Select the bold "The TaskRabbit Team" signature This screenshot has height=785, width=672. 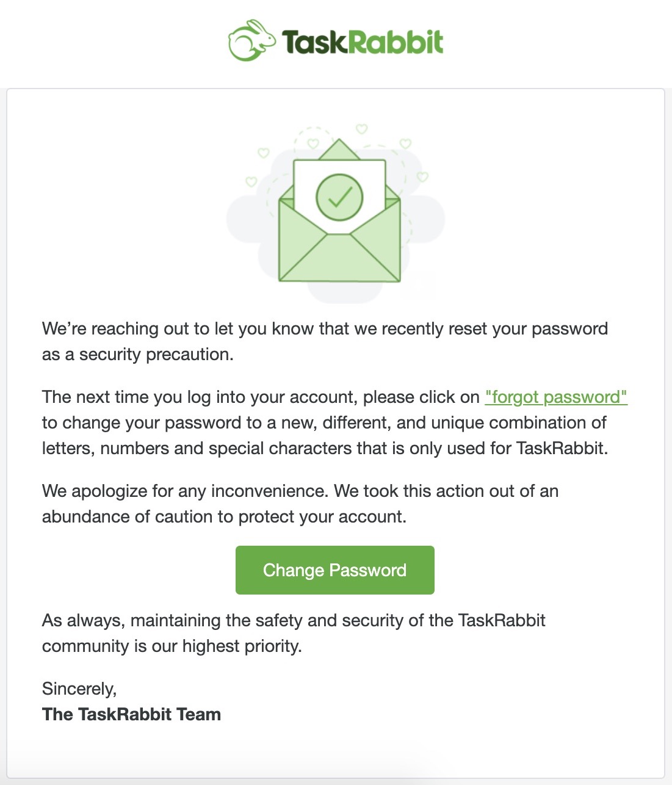point(131,714)
